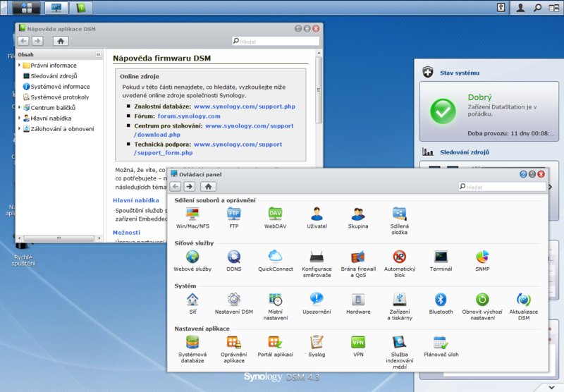The image size is (564, 392).
Task: Open WebDAV in the control panel
Action: (x=275, y=217)
